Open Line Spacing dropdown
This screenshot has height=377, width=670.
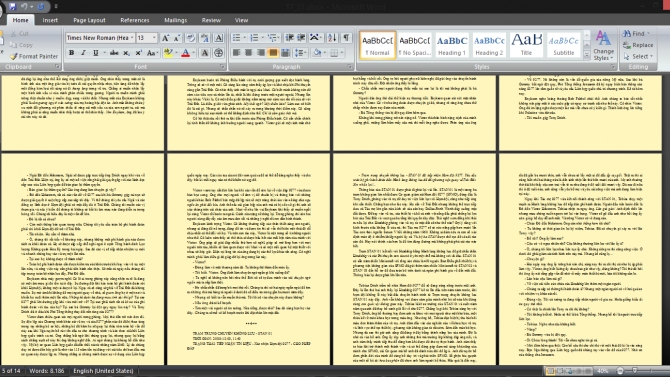301,53
